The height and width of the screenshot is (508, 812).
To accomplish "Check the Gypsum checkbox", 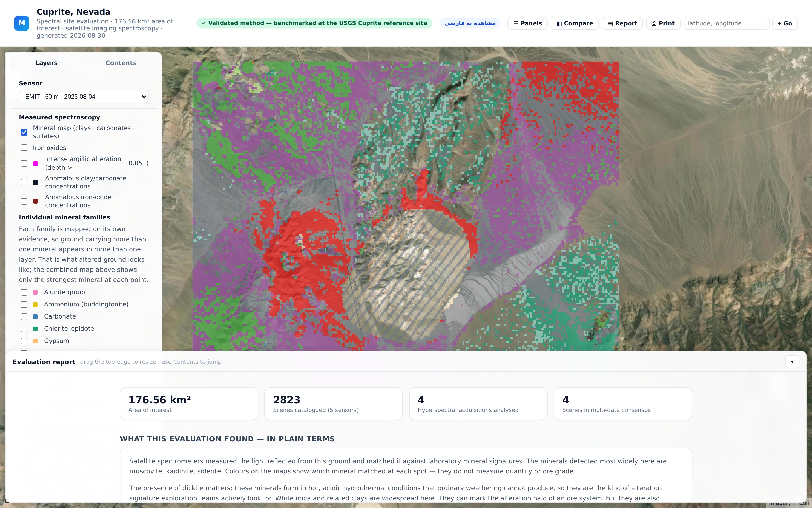I will tap(24, 341).
